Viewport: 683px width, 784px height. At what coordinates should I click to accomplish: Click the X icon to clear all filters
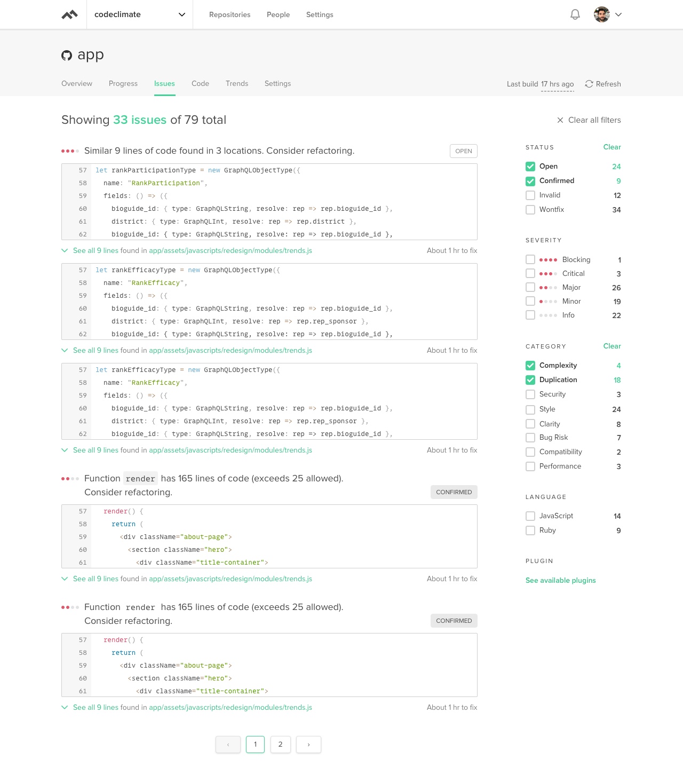(x=560, y=120)
